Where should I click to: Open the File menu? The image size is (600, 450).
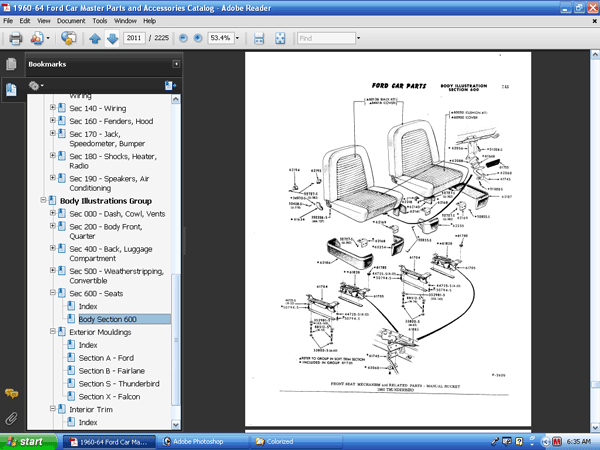click(8, 21)
